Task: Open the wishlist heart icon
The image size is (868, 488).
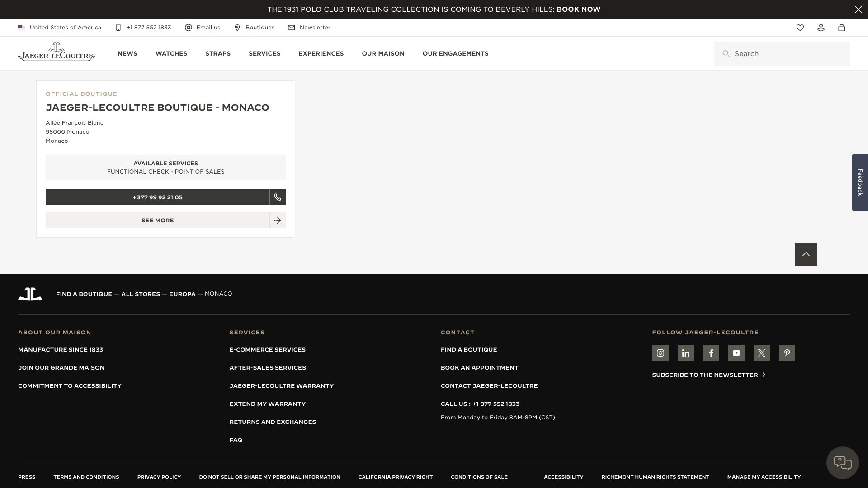Action: [x=800, y=28]
